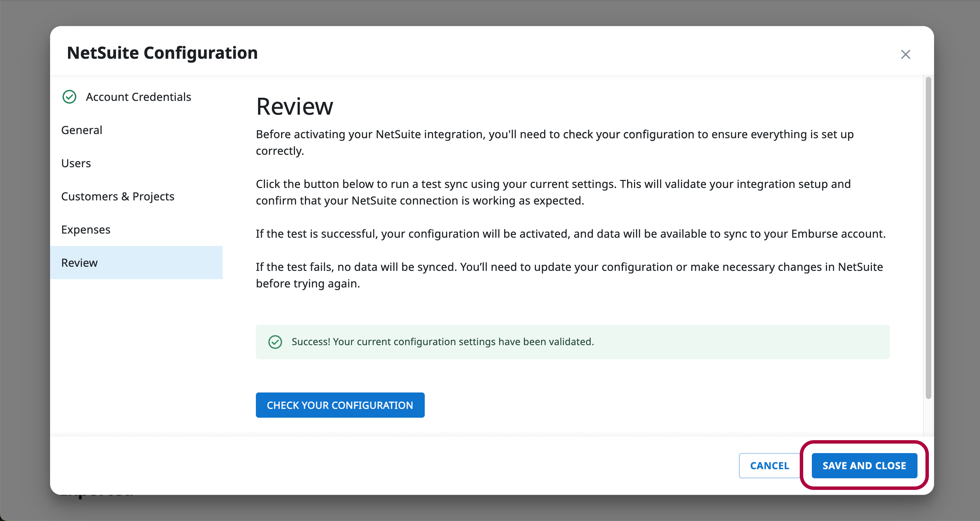This screenshot has height=521, width=980.
Task: Click the Cancel button
Action: 769,465
